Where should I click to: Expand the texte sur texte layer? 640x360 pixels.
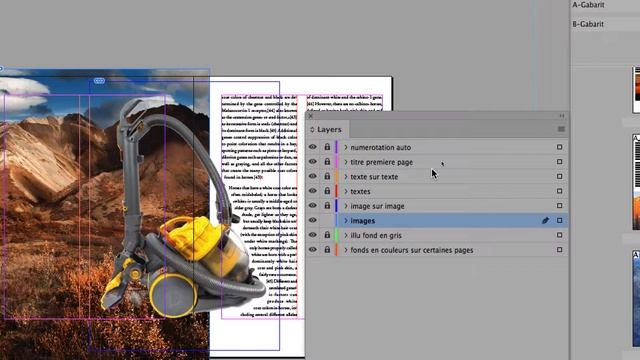click(x=346, y=177)
